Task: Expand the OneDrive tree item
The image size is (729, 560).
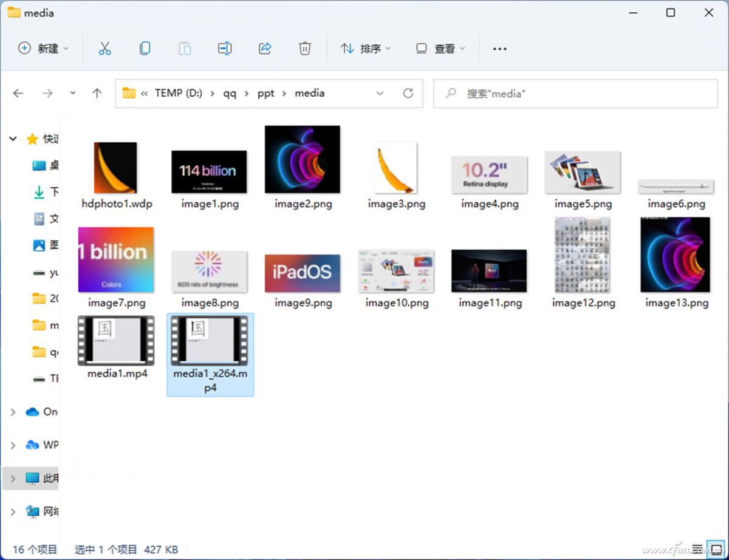Action: 13,412
